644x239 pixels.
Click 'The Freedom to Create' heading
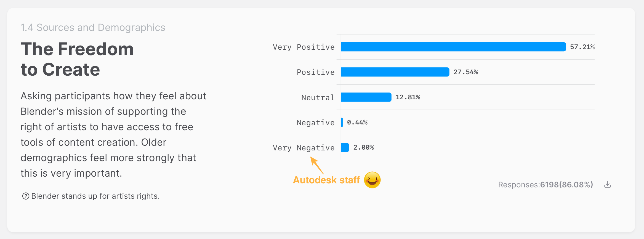coord(77,59)
